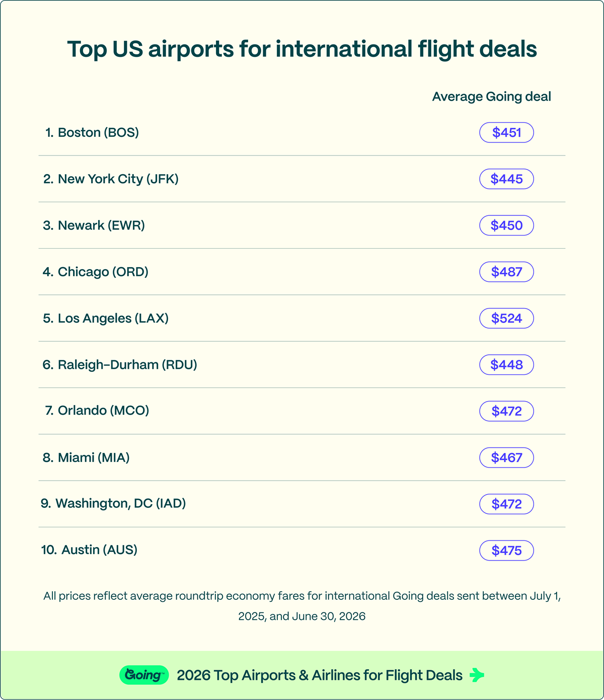Click the $448 Raleigh-Durham price badge
The width and height of the screenshot is (604, 700).
pos(506,364)
